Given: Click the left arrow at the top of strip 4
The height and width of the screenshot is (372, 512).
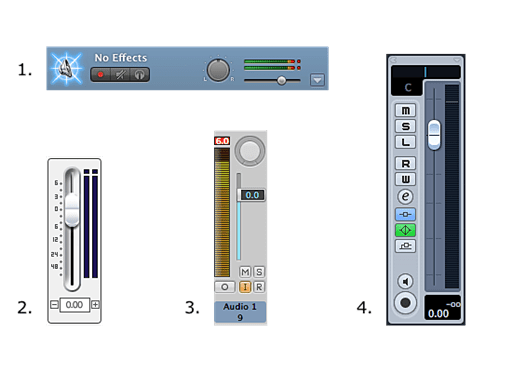Looking at the screenshot, I should [x=394, y=60].
